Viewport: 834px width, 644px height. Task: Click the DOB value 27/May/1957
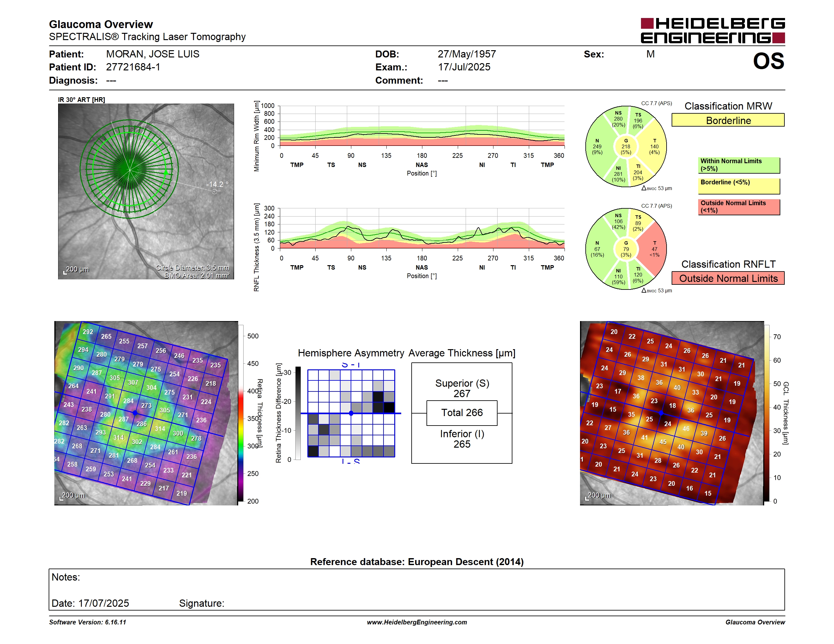pos(467,54)
